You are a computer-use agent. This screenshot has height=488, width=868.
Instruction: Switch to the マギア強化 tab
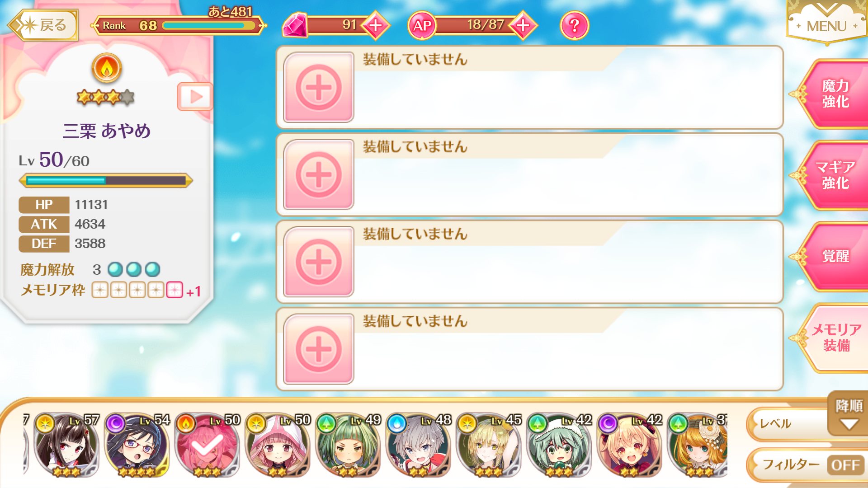[x=835, y=175]
